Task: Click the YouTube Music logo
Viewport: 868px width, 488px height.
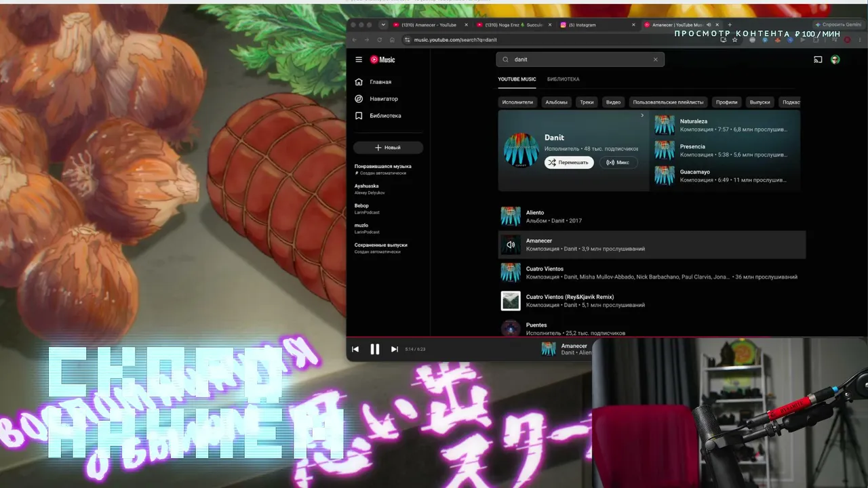Action: [382, 60]
